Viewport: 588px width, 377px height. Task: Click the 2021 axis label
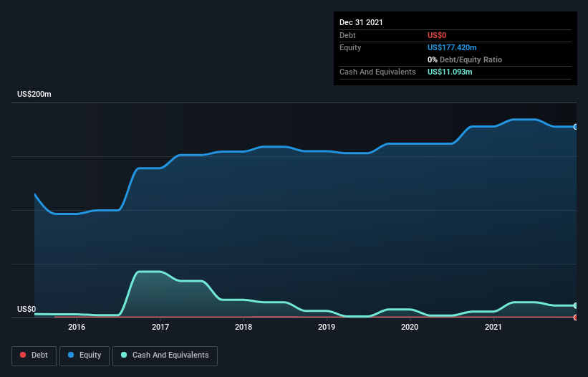[x=493, y=327]
